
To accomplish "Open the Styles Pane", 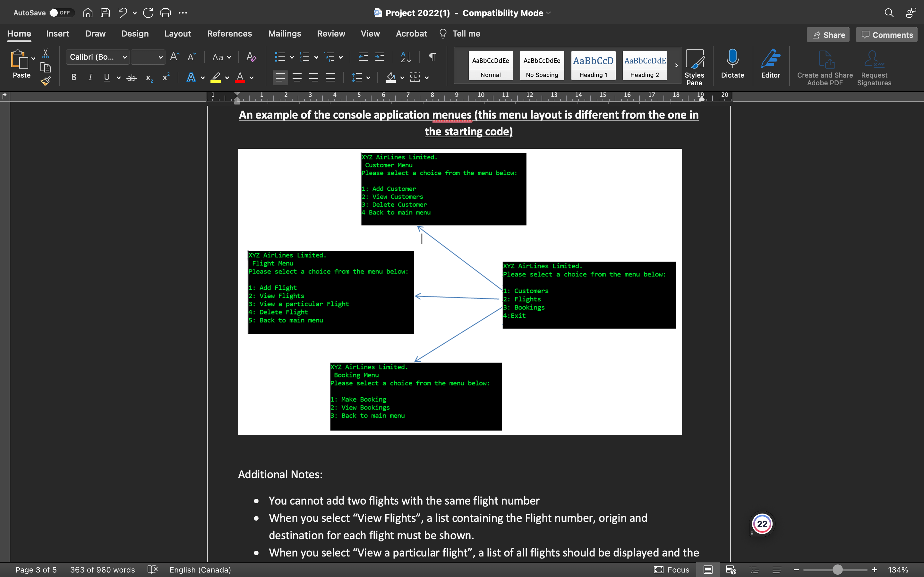I will 695,66.
